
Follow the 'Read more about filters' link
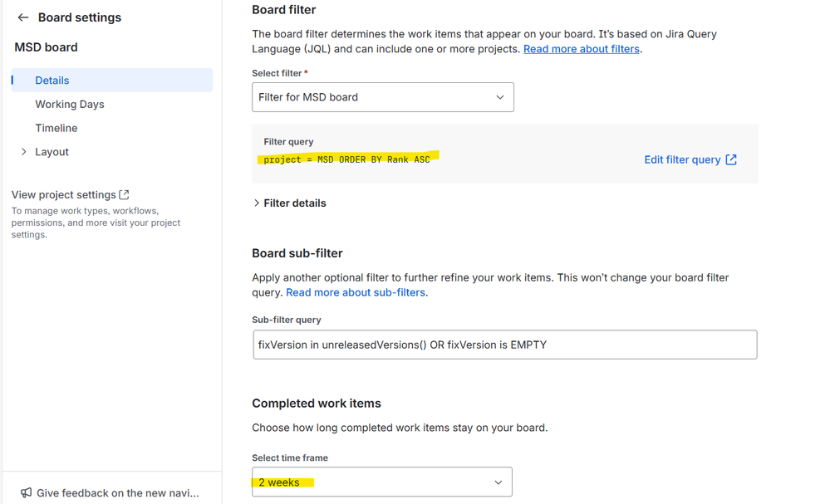582,49
